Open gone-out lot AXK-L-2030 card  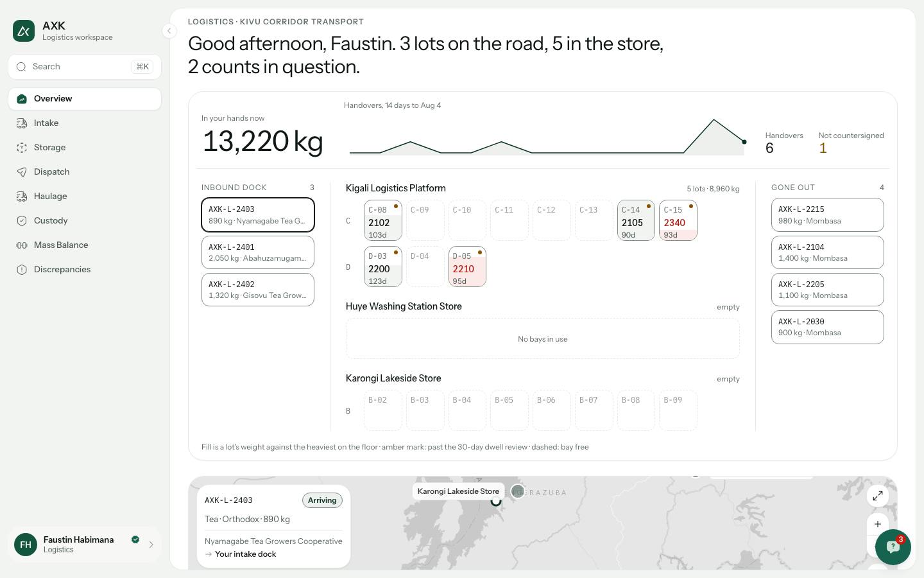click(x=828, y=327)
